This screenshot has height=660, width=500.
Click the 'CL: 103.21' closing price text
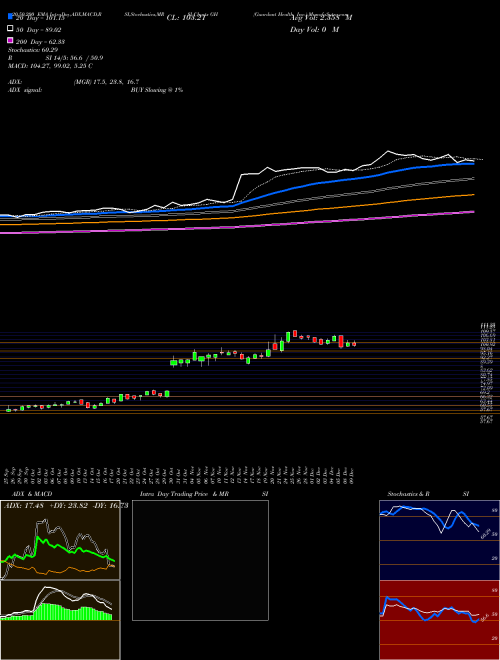[186, 18]
